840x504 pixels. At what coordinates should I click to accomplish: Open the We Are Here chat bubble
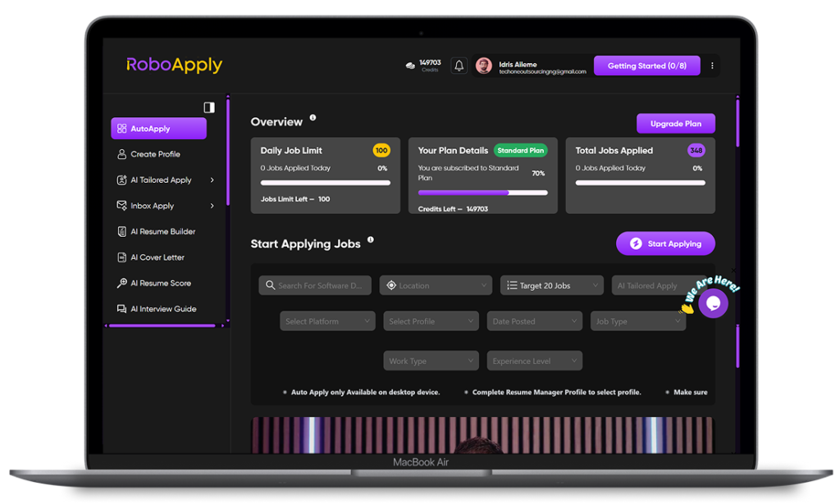tap(713, 303)
